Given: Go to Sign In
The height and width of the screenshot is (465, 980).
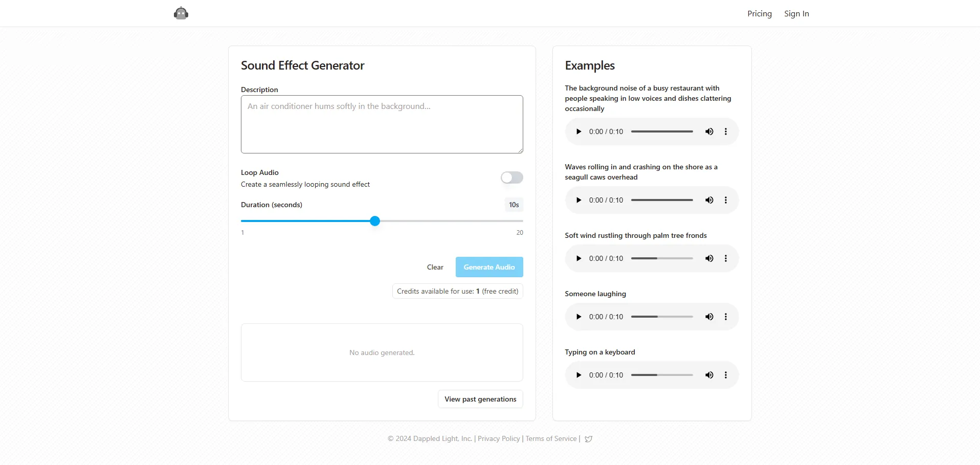Looking at the screenshot, I should click(796, 14).
